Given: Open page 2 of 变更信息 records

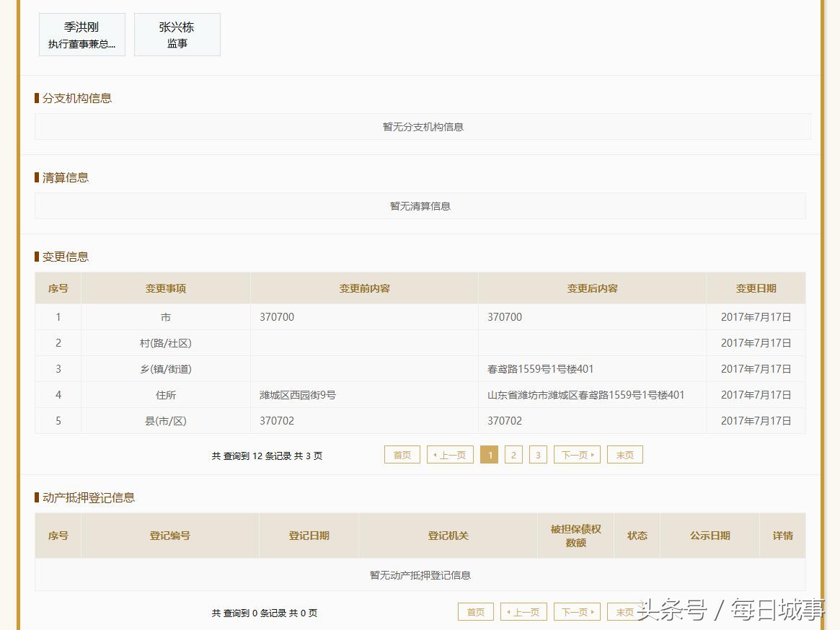Looking at the screenshot, I should click(513, 454).
